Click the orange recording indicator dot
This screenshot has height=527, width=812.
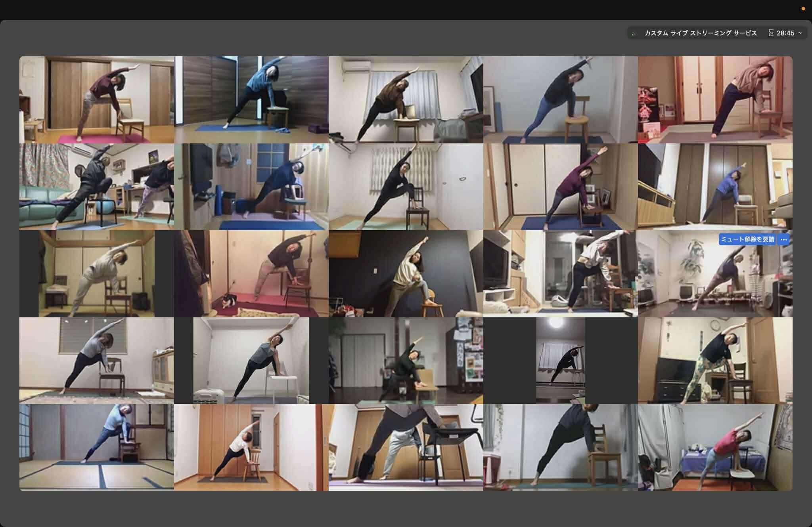click(x=803, y=8)
